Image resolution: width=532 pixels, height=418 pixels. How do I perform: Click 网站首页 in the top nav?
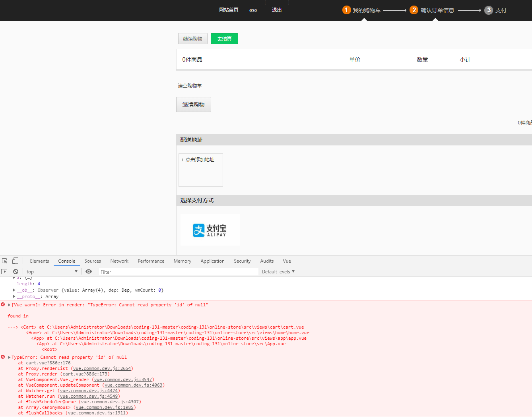[x=229, y=10]
